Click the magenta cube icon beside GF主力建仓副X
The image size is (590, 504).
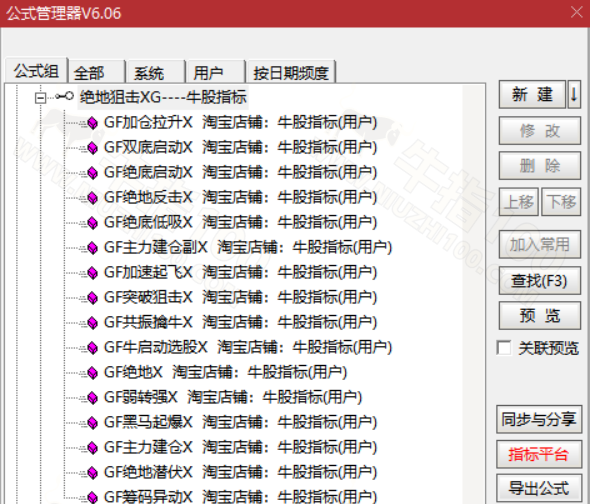pyautogui.click(x=92, y=248)
